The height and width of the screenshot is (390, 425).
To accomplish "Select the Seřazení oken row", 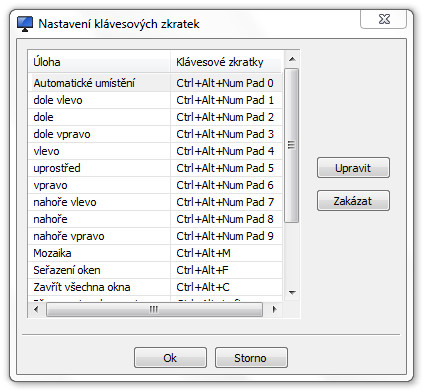I will tap(155, 270).
